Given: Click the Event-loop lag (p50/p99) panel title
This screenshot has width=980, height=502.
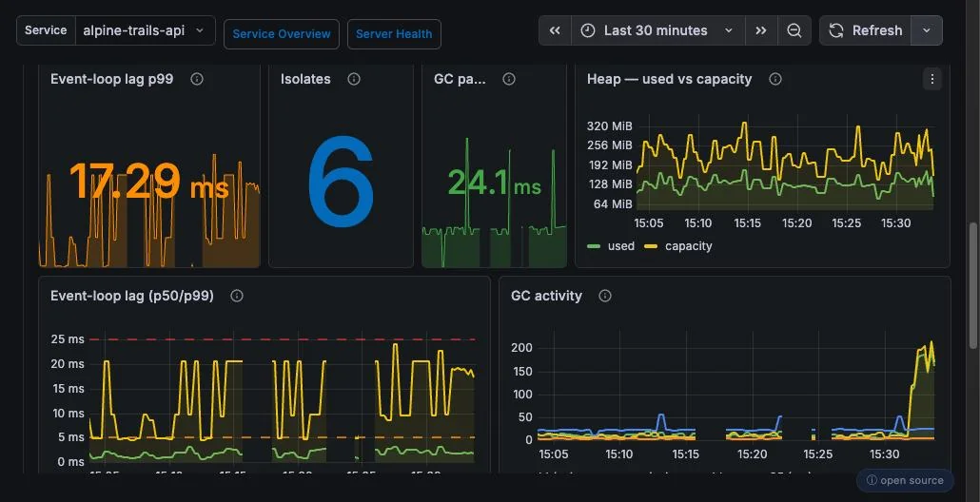Looking at the screenshot, I should pyautogui.click(x=132, y=296).
